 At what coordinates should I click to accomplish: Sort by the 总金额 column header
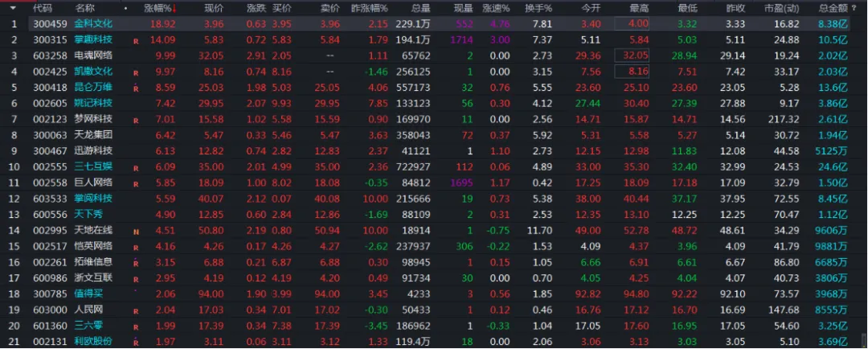833,8
